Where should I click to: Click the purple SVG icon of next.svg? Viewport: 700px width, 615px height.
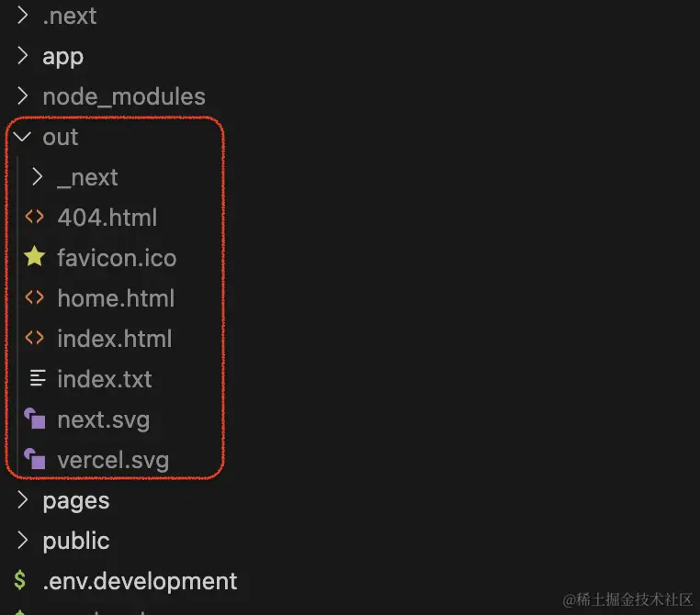(x=35, y=419)
